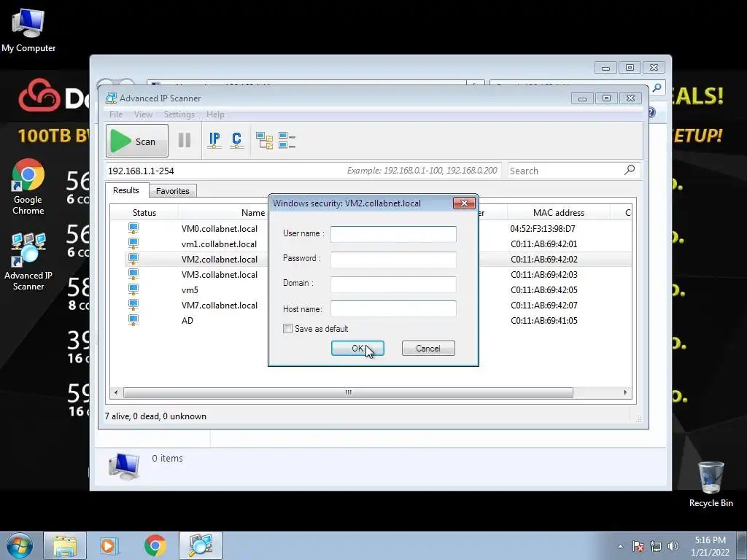The image size is (747, 560).
Task: Click the computer status icon for VM0
Action: (x=133, y=228)
